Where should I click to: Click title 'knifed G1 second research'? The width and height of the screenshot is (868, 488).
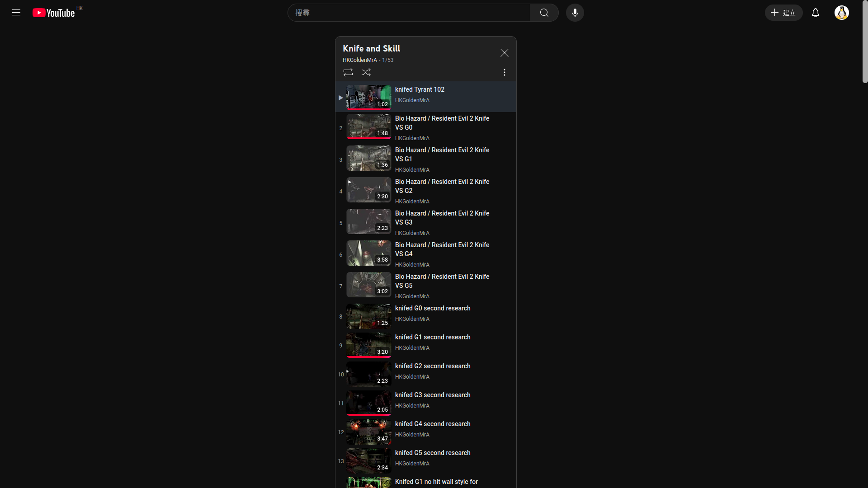coord(433,337)
